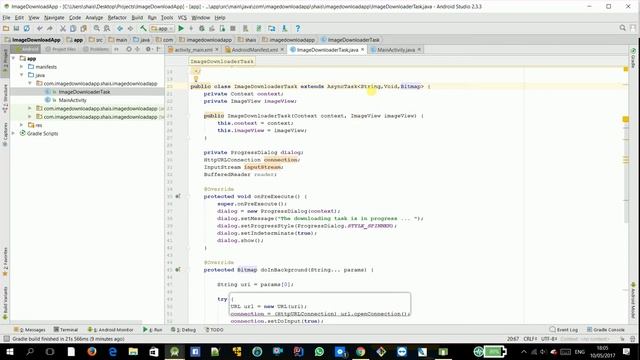Click the navigate Forward arrow icon
The width and height of the screenshot is (640, 360).
point(130,29)
